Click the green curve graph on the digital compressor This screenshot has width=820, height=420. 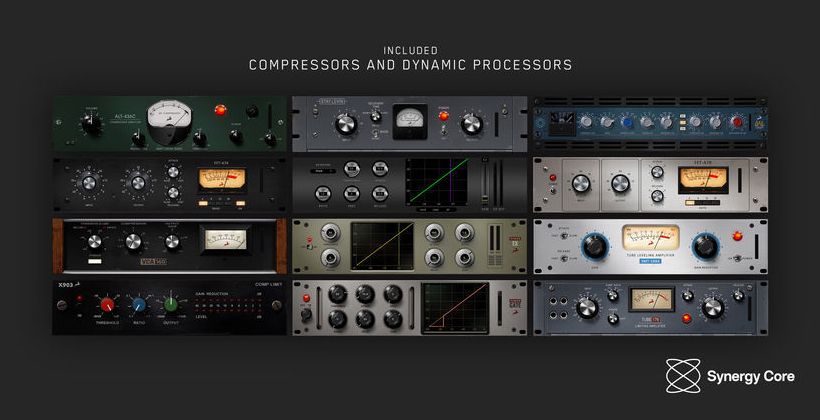click(x=437, y=182)
